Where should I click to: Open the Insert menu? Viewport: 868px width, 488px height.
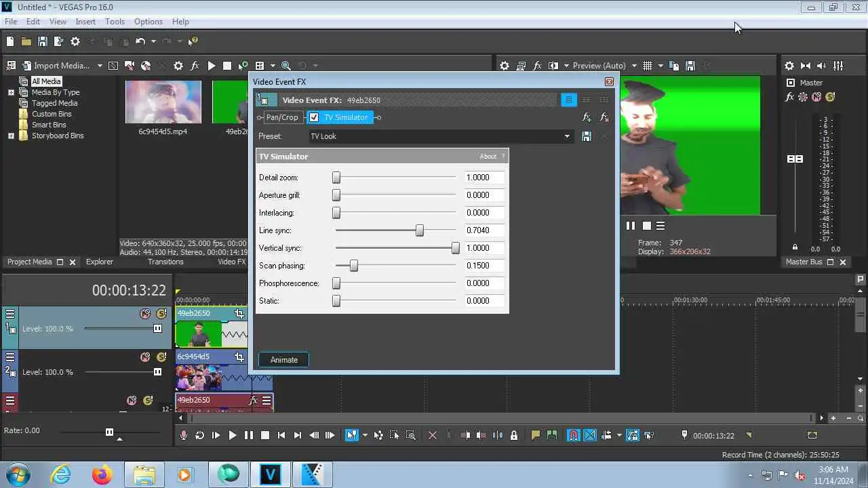pos(85,22)
